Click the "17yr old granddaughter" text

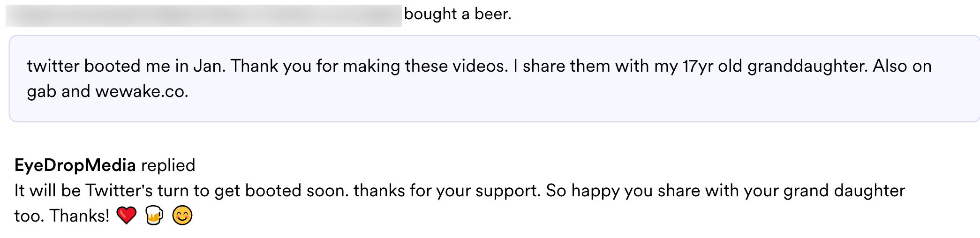point(774,66)
